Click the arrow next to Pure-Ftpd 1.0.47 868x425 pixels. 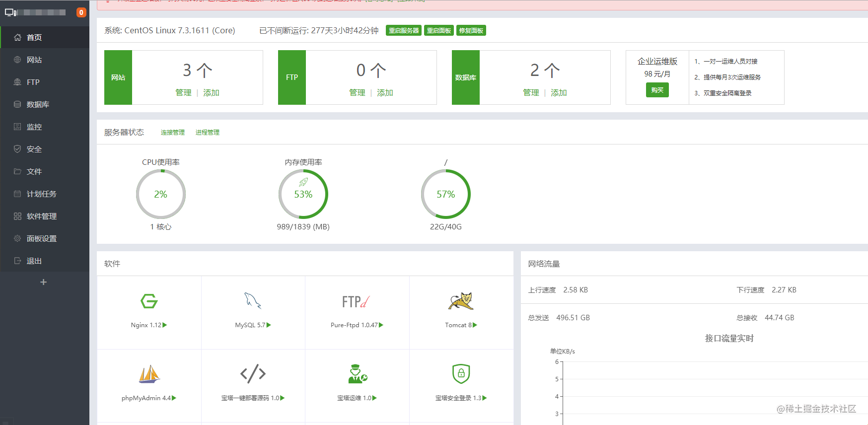[381, 325]
